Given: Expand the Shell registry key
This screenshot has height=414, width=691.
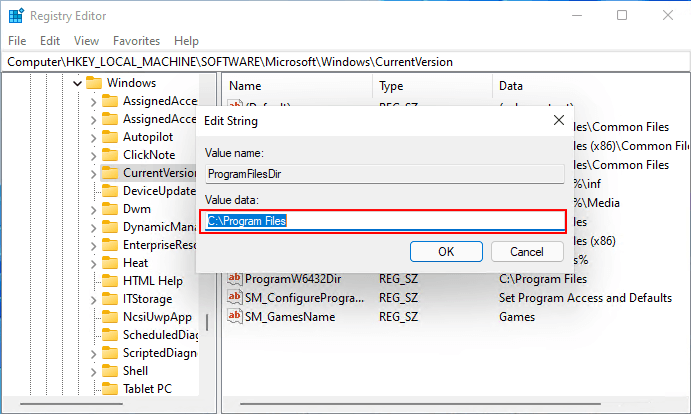Looking at the screenshot, I should point(93,371).
